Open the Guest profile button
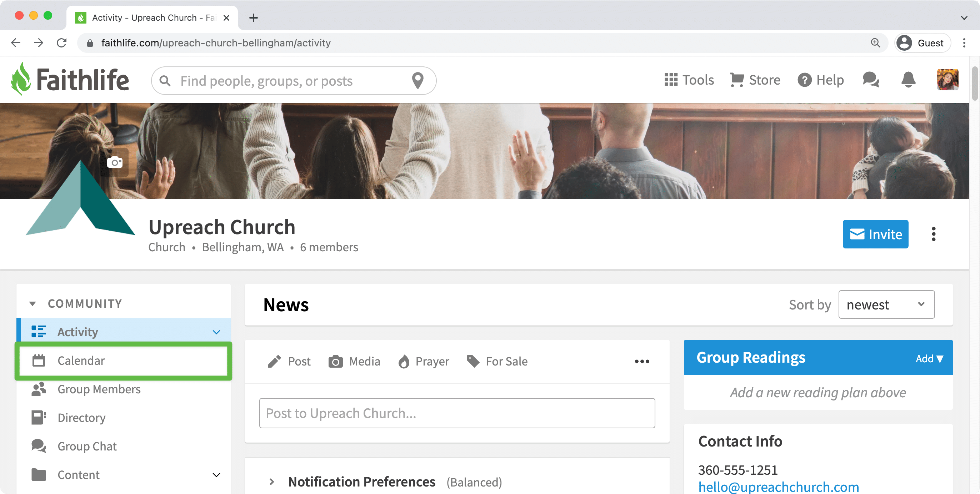 click(922, 42)
